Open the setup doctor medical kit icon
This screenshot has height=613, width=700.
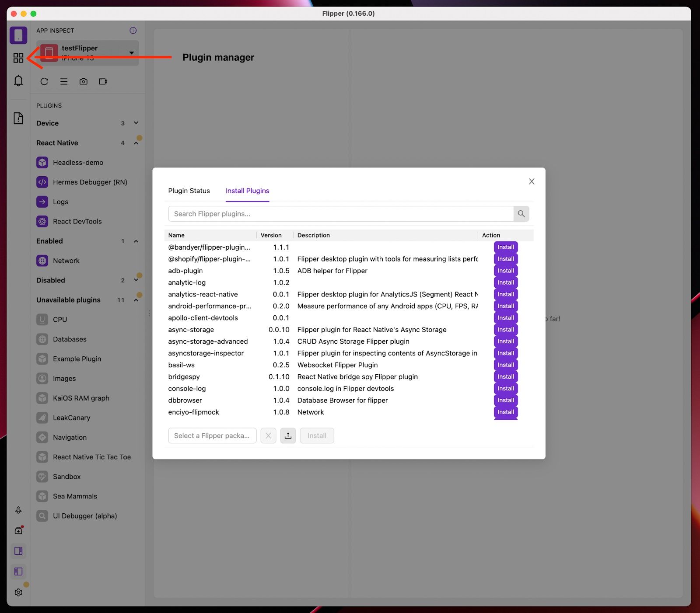(x=18, y=530)
